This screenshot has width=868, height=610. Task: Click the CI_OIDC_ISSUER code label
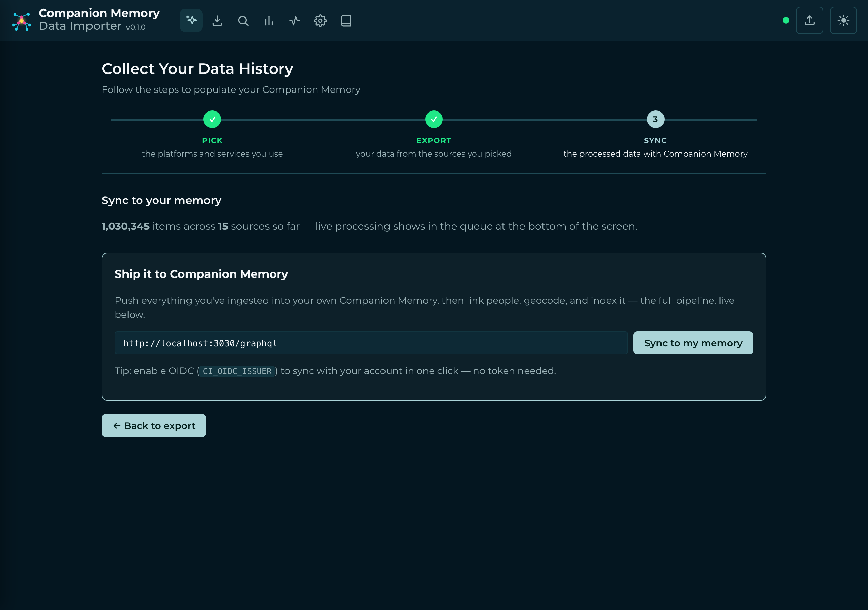237,371
